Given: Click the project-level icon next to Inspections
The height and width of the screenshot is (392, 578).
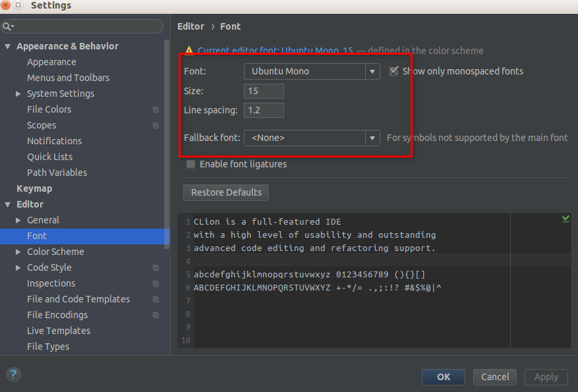Looking at the screenshot, I should 156,284.
